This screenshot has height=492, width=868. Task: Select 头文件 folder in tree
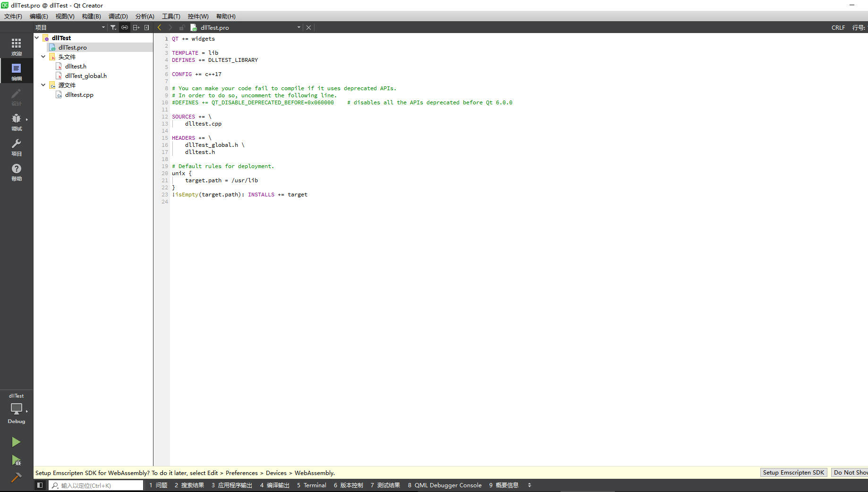[x=67, y=57]
